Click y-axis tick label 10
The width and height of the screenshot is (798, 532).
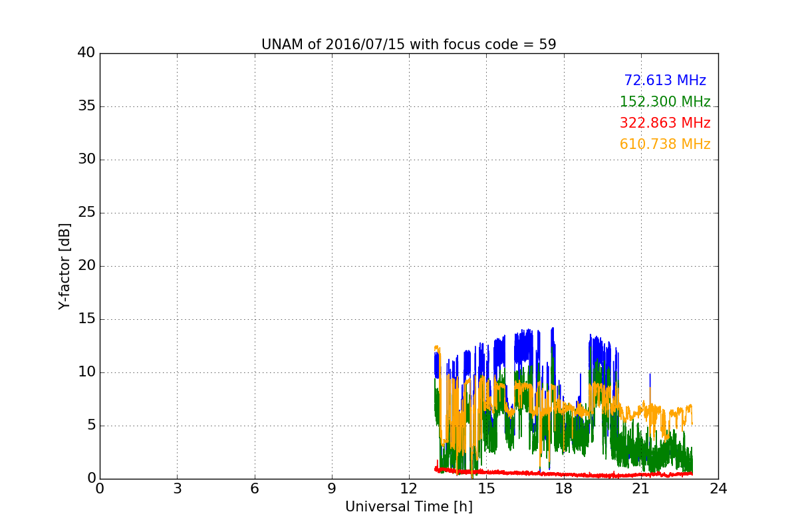click(86, 372)
